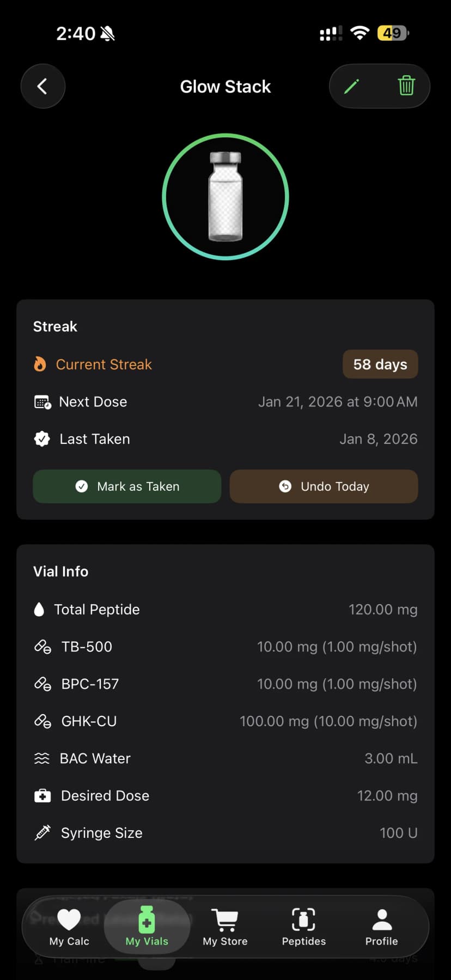Tap the Next Dose calendar icon

point(42,402)
